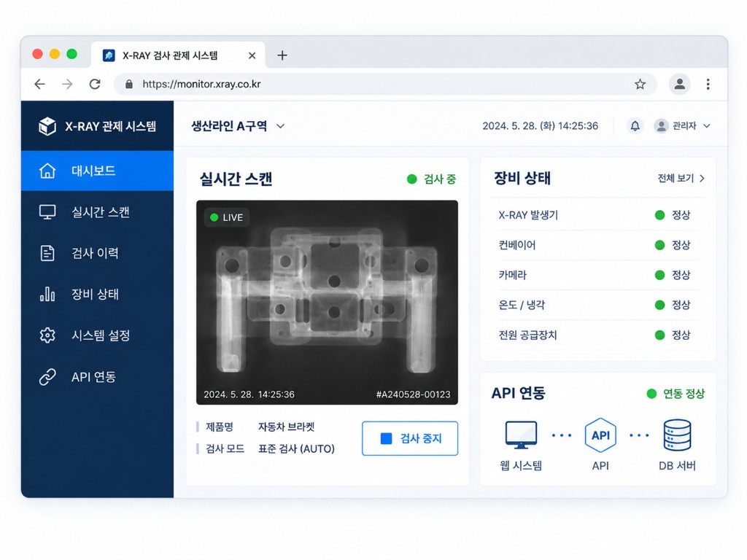This screenshot has height=560, width=747.
Task: Open the 시스템 설정 menu item
Action: point(97,335)
